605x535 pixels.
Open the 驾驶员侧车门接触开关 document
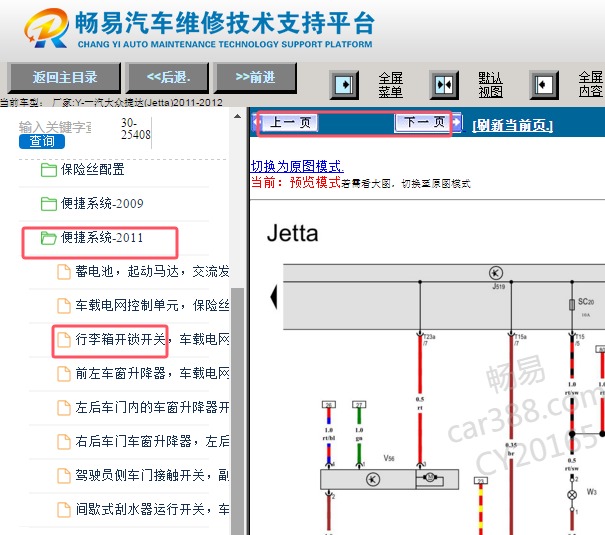click(152, 475)
